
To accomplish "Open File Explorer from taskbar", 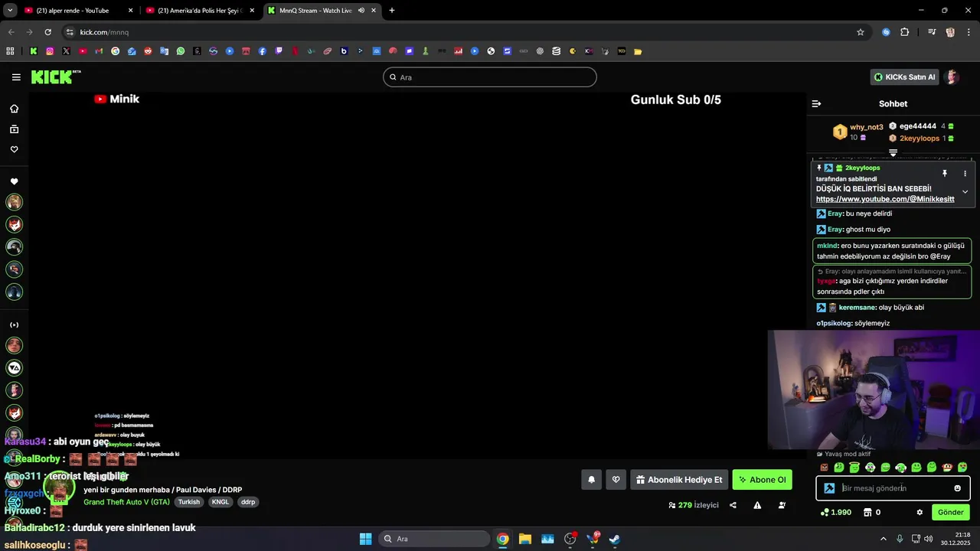I will pos(525,539).
